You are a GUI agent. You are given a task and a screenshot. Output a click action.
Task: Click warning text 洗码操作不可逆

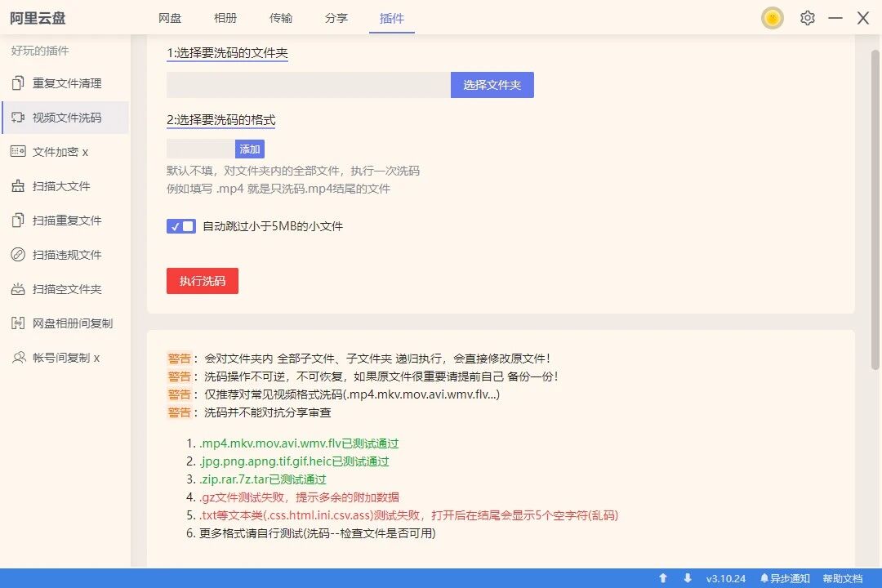246,376
